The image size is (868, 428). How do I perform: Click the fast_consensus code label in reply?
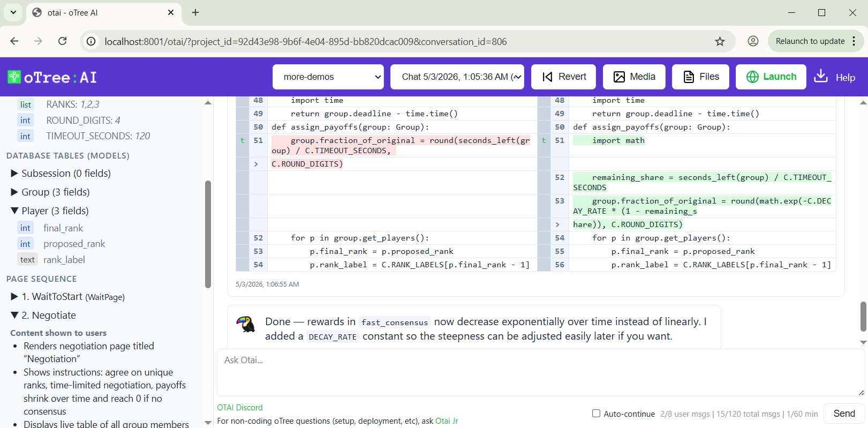coord(395,322)
